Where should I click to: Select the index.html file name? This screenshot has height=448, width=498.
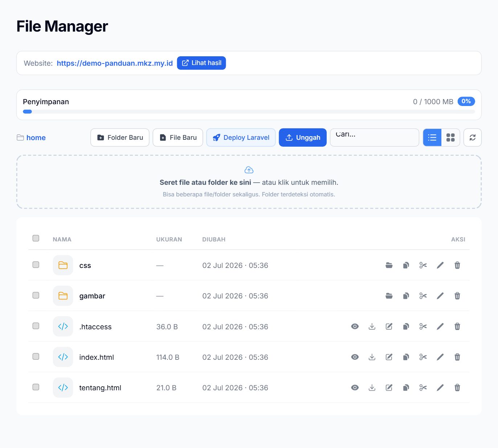97,357
